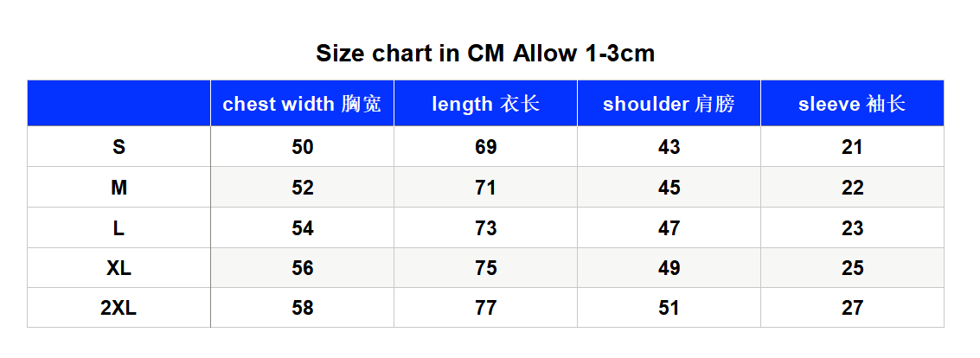This screenshot has height=358, width=980.
Task: Click the empty blue top-left header cell
Action: 118,104
